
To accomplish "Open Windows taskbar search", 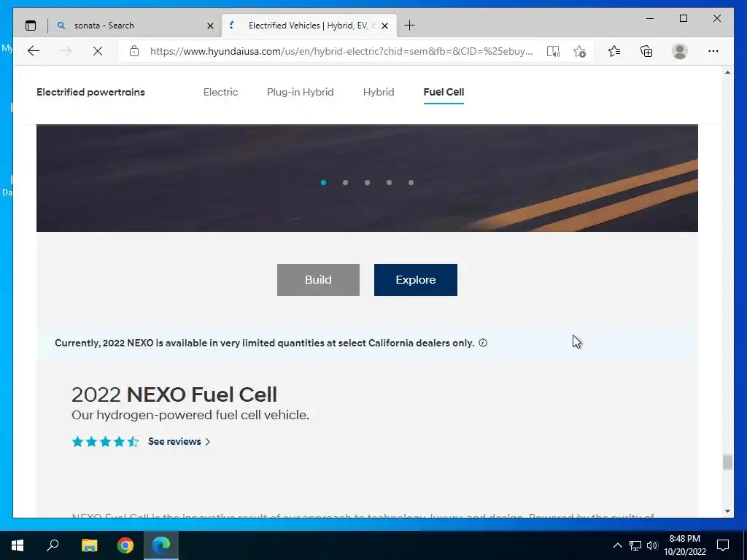I will tap(53, 545).
